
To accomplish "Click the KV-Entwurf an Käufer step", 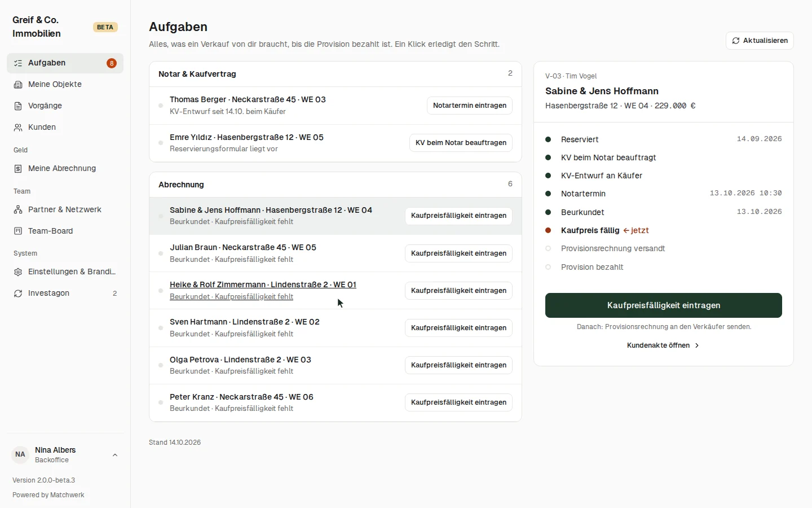I will (x=664, y=176).
